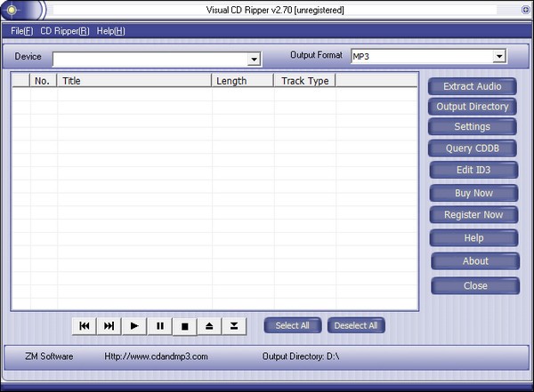Open the CD Ripper menu
The width and height of the screenshot is (534, 392).
[x=65, y=31]
